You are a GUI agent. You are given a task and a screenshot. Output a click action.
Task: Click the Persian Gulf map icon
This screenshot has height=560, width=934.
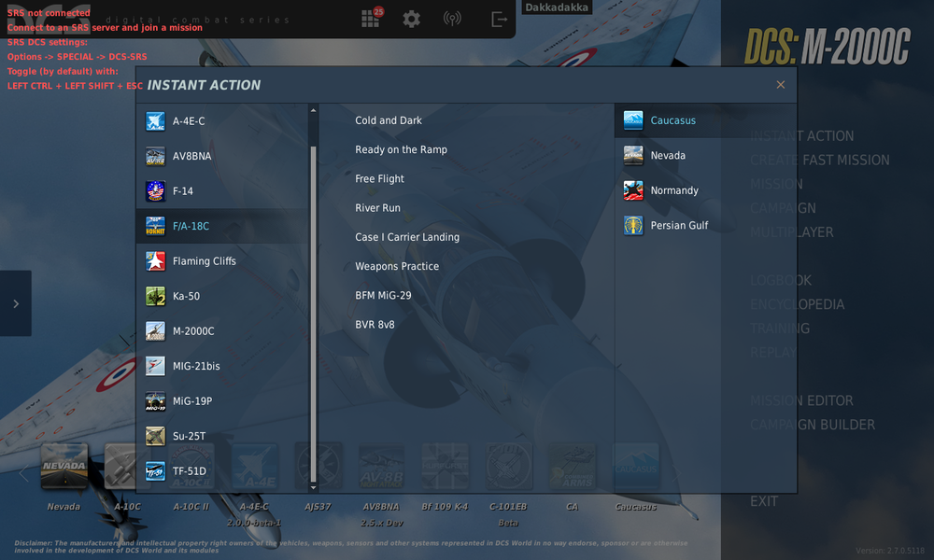633,226
